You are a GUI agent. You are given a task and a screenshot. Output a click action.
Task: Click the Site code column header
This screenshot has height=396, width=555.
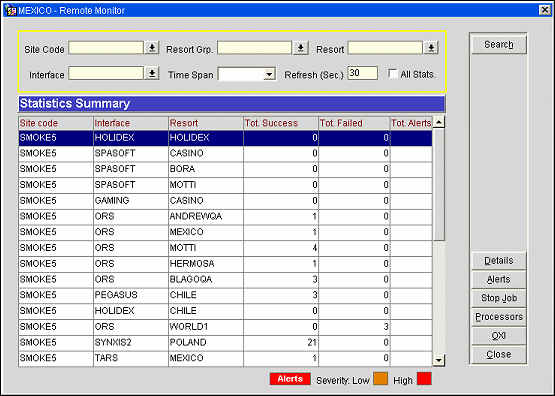point(56,123)
